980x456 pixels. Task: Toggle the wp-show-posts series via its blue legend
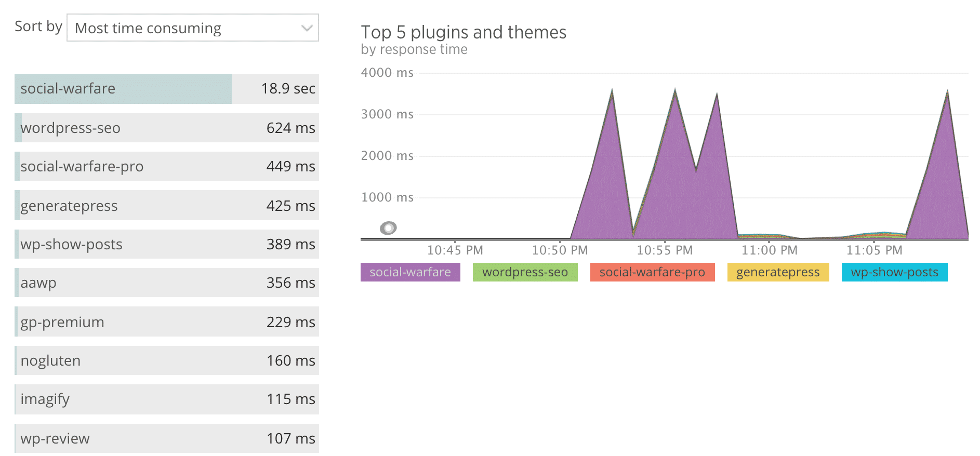pyautogui.click(x=894, y=272)
